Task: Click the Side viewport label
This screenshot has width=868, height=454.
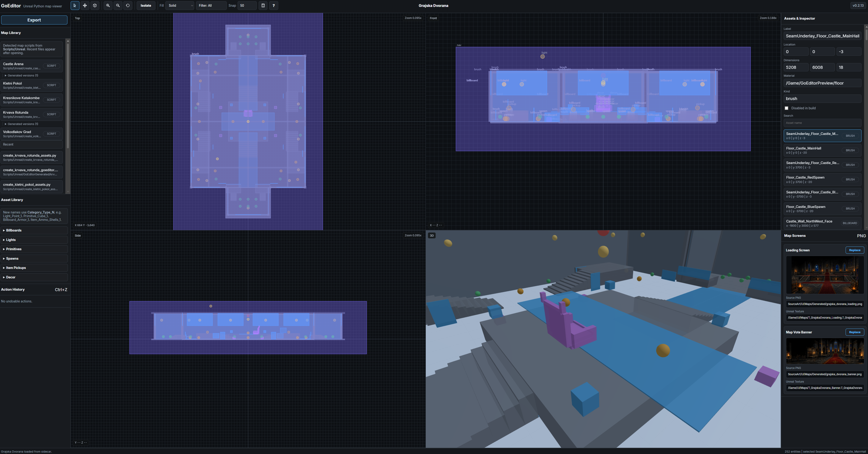Action: 78,236
